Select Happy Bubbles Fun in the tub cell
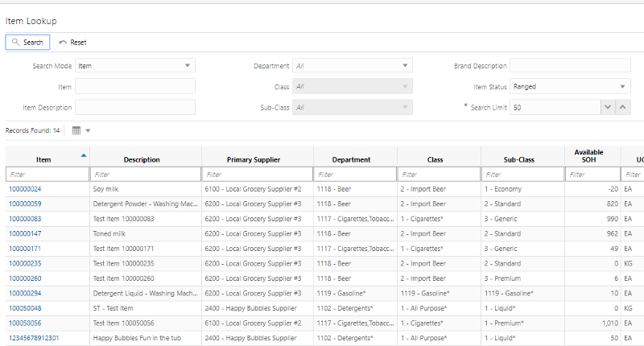 coord(146,338)
